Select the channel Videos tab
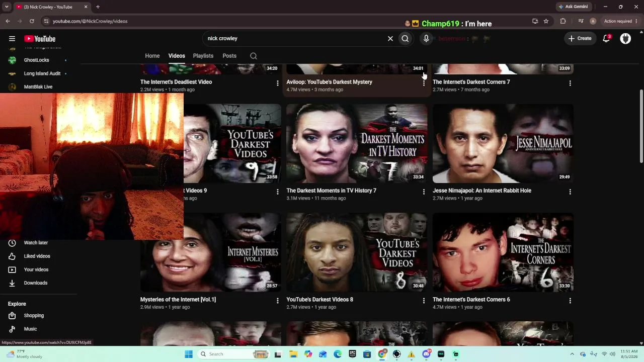 click(177, 56)
